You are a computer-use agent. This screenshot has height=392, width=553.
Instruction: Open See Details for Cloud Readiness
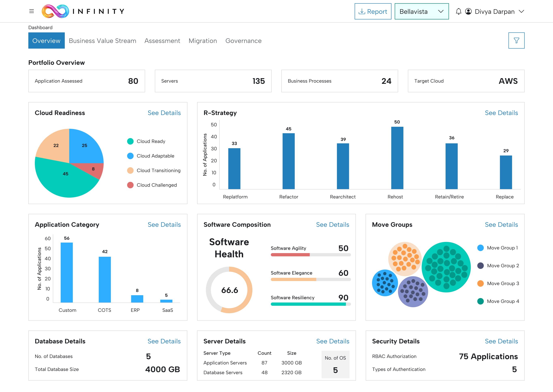point(164,113)
